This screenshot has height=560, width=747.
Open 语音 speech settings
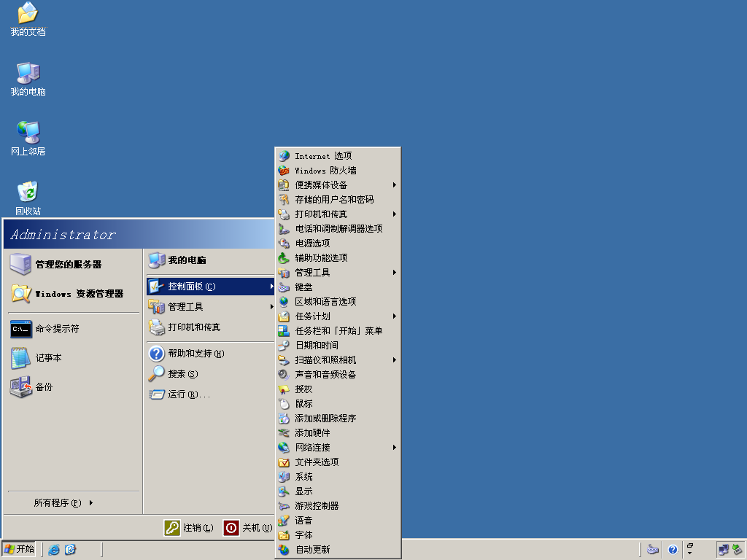point(338,521)
